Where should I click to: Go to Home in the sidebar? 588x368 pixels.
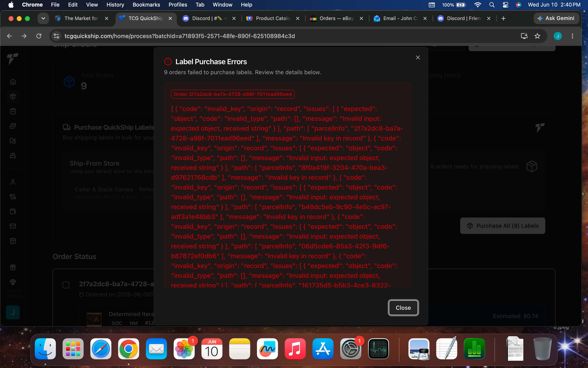tap(13, 82)
